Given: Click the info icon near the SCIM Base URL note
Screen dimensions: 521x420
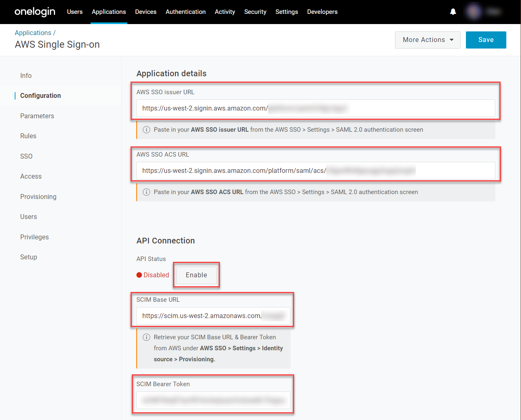Looking at the screenshot, I should point(146,337).
